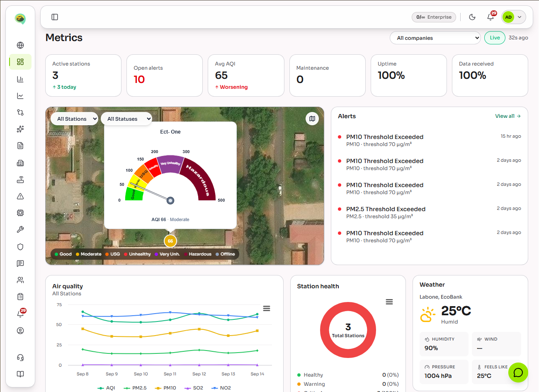Screen dimensions: 539x392
Task: Click the Offline legend dot on map
Action: 217,254
